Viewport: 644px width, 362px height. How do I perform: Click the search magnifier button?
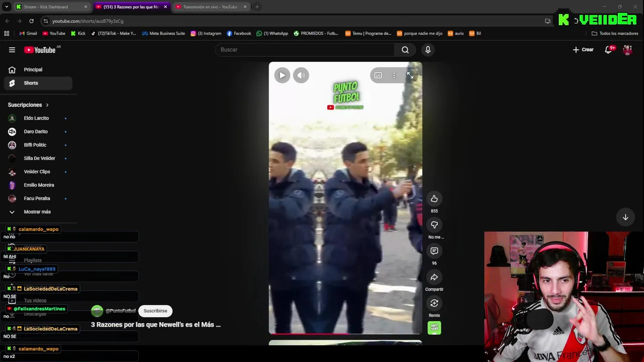[405, 50]
